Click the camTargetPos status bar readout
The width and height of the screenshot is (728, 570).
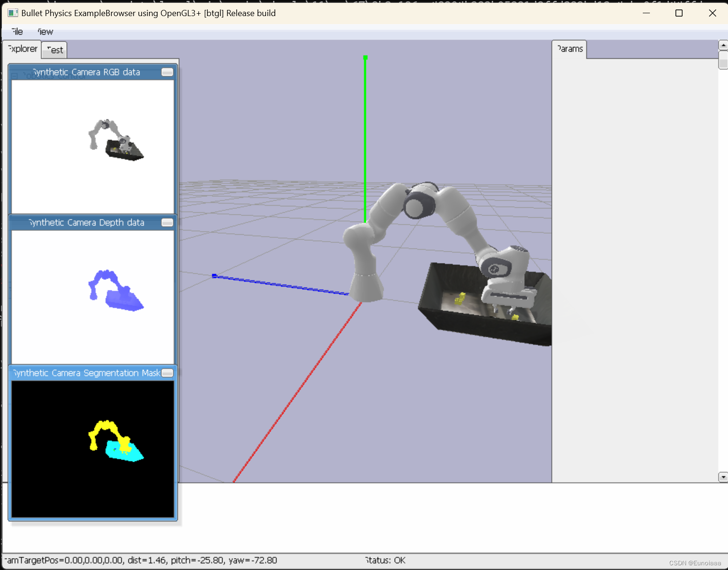(x=141, y=560)
